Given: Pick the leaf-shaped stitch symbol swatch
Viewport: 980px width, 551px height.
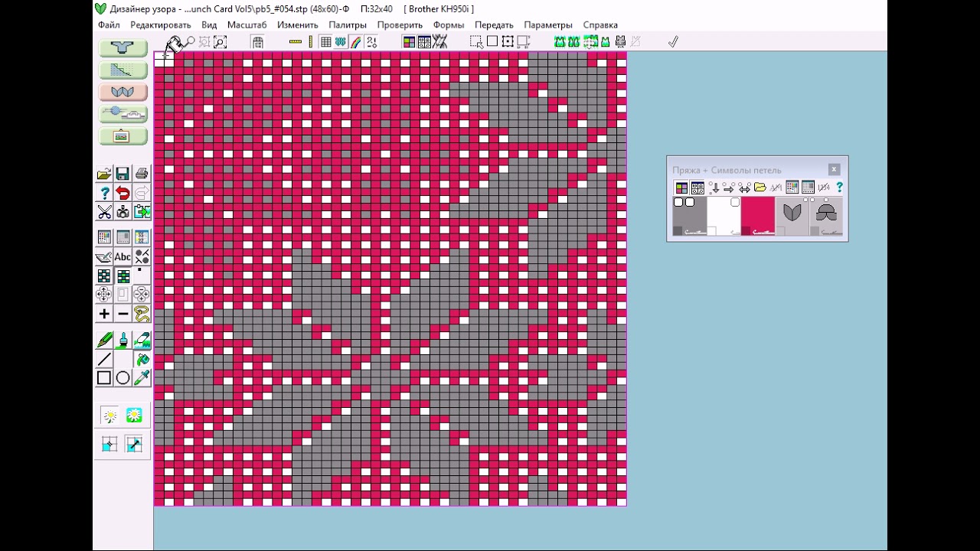Looking at the screenshot, I should 792,216.
